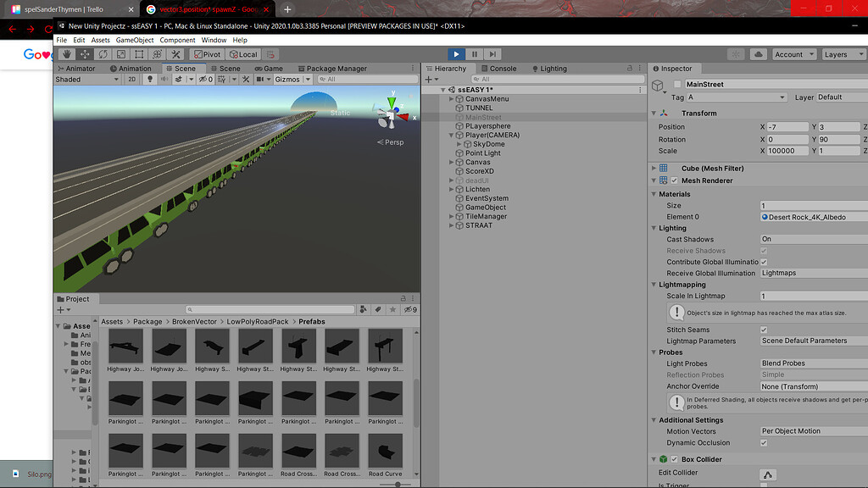The width and height of the screenshot is (868, 488).
Task: Expand the TUNNEL object in Hierarchy
Action: pyautogui.click(x=450, y=108)
